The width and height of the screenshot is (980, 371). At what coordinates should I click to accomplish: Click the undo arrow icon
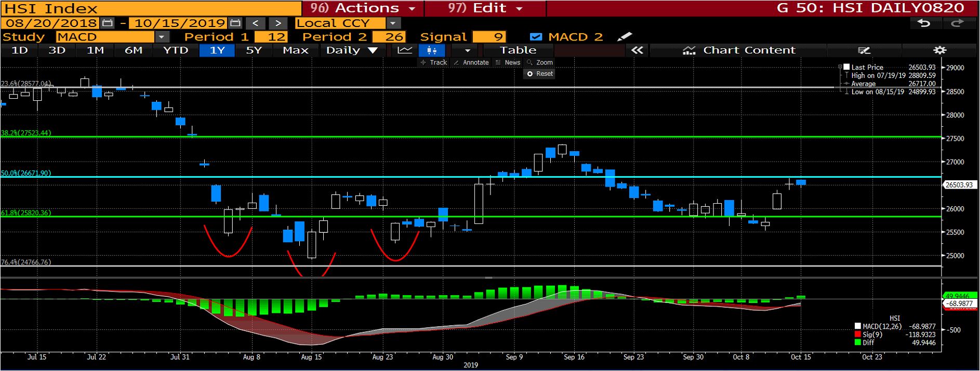(923, 23)
